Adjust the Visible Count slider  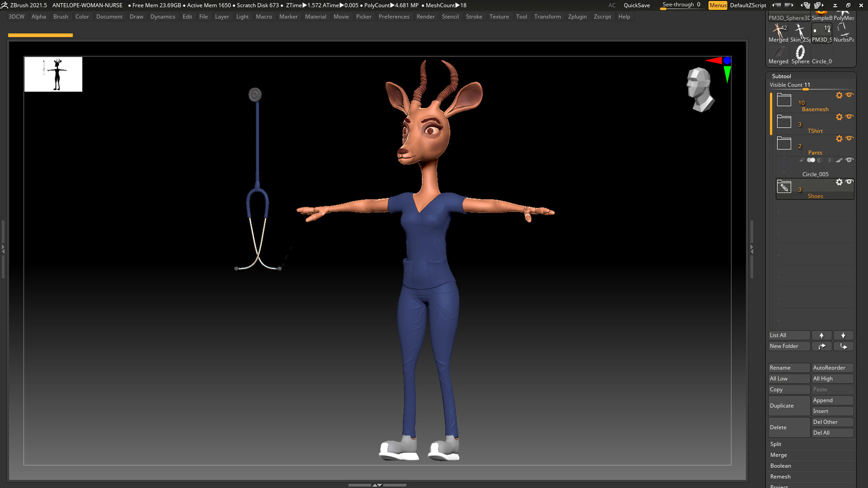(x=811, y=85)
